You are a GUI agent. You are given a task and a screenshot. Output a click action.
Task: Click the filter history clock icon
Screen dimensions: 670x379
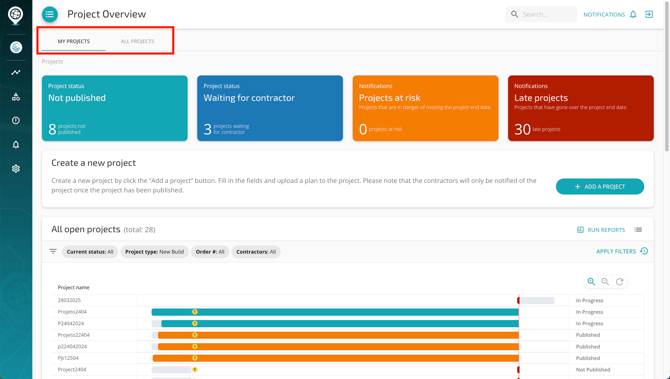644,251
